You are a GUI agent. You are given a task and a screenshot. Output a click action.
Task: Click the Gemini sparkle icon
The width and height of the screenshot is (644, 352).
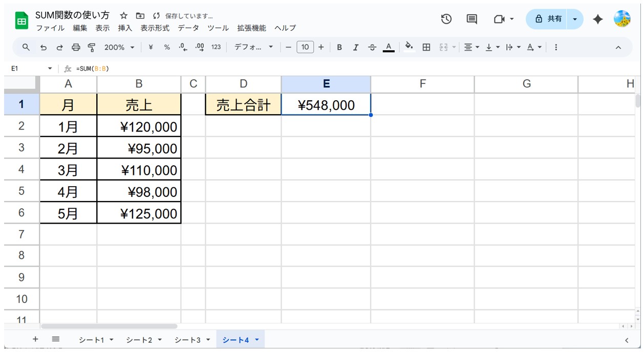(597, 19)
